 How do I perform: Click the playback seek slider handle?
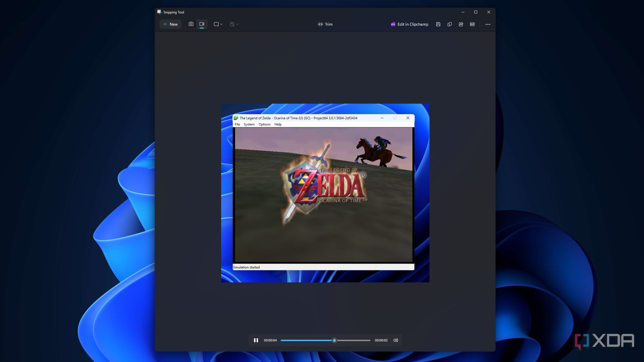tap(334, 340)
